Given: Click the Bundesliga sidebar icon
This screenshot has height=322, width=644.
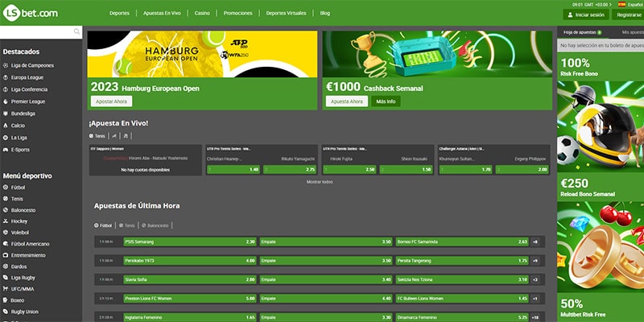Looking at the screenshot, I should (6, 114).
